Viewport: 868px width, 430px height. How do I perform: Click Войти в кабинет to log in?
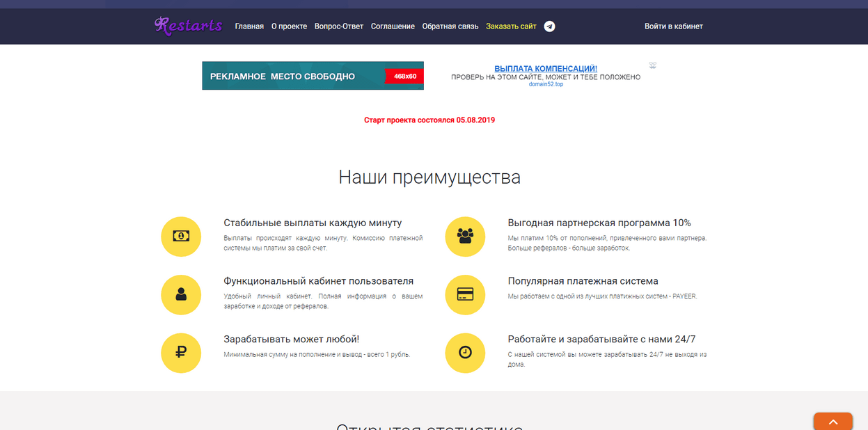click(673, 26)
